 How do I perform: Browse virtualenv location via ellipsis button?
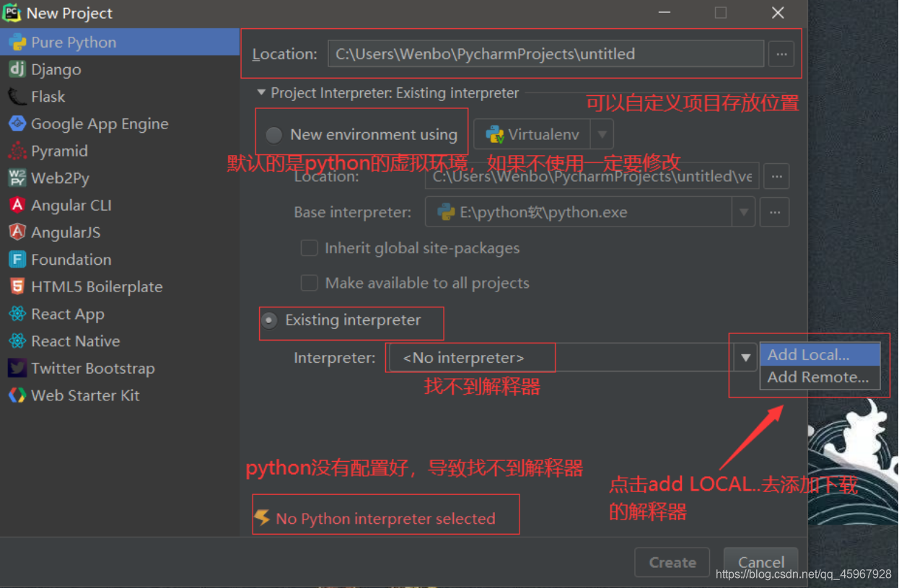point(776,176)
